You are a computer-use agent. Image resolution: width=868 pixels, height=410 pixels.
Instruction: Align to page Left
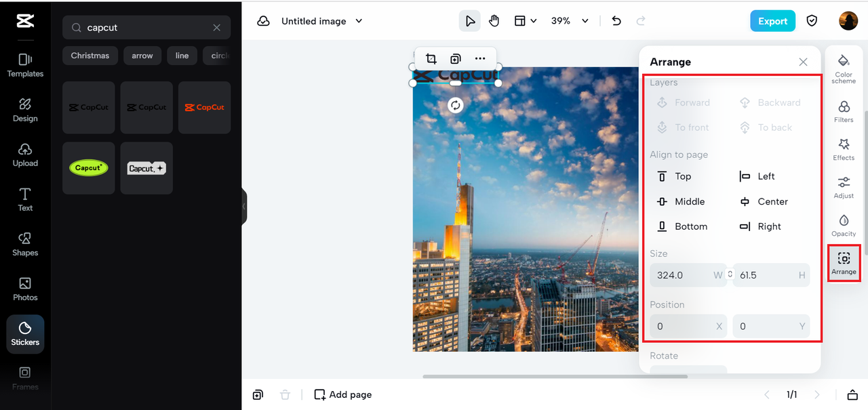click(757, 176)
